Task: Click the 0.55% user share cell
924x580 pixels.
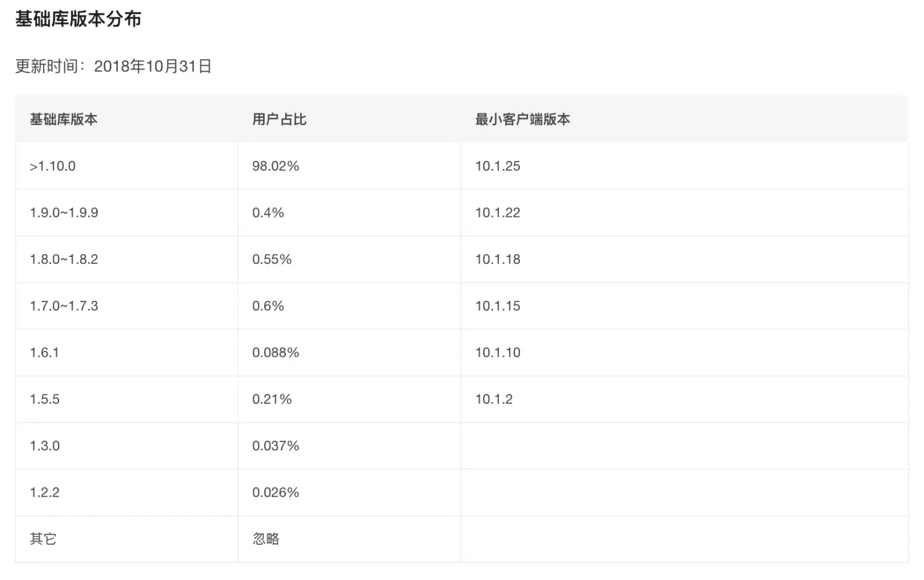Action: click(272, 259)
